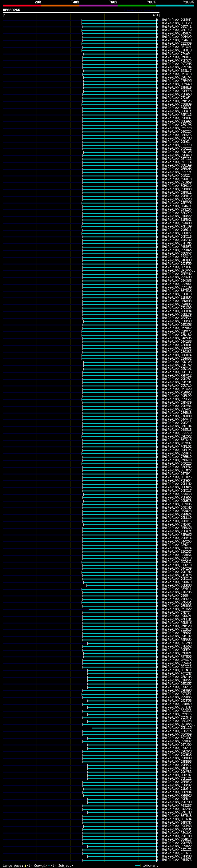Click label UniRef100_B1PRK1
Image resolution: width=197 pixels, height=868 pixels.
[x=176, y=220]
